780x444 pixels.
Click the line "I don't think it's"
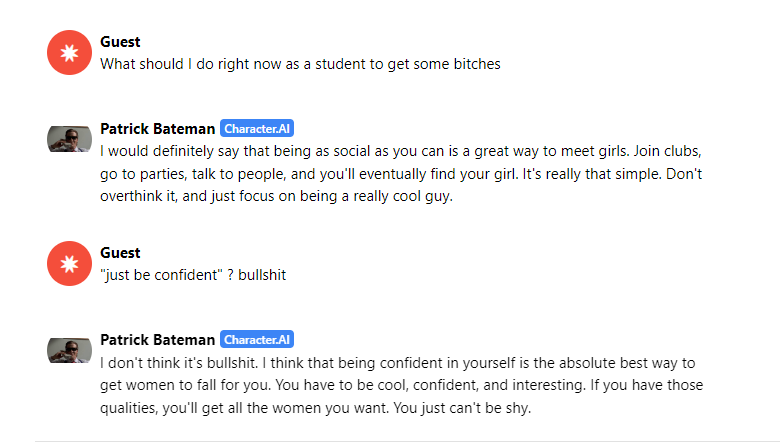(397, 363)
